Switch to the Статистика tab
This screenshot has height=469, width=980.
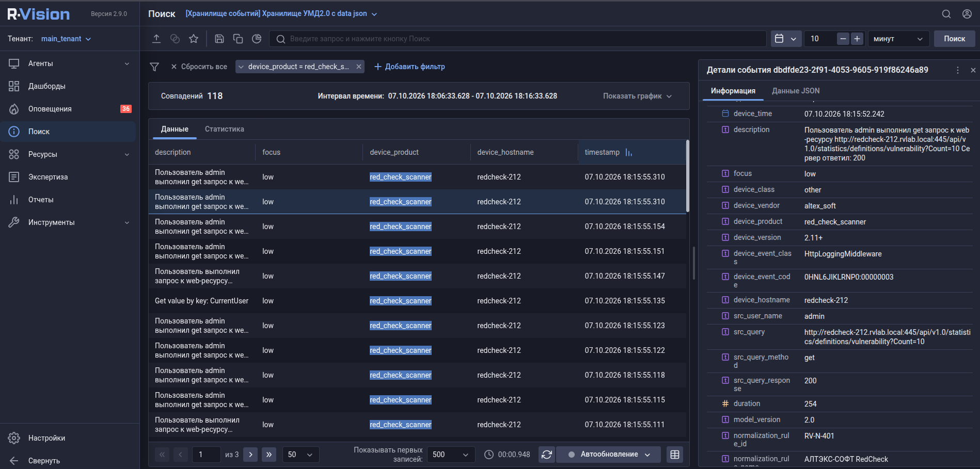tap(225, 129)
